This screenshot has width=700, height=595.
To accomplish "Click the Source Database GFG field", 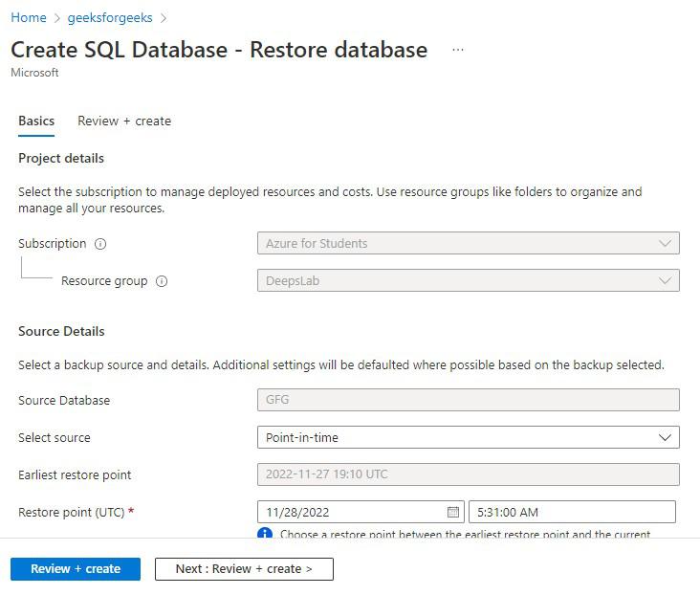I will pos(468,400).
